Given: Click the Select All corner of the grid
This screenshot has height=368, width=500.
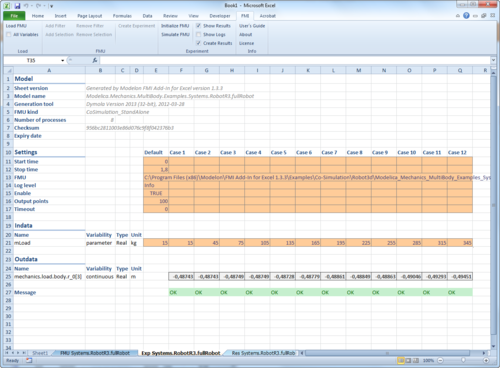Looking at the screenshot, I should pos(8,70).
